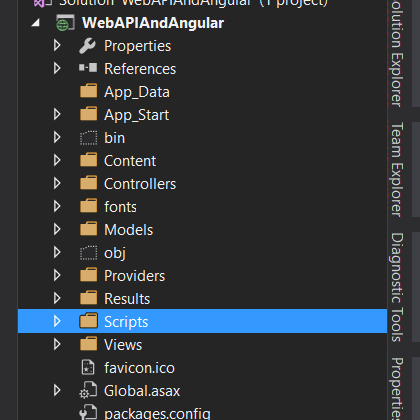Switch to the Team Explorer side tab
The image size is (420, 420).
397,169
